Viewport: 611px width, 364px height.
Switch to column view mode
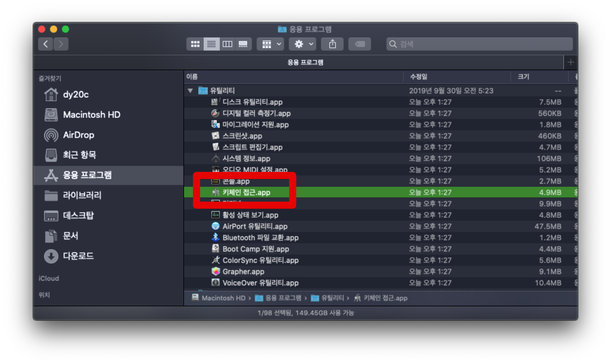pos(227,44)
